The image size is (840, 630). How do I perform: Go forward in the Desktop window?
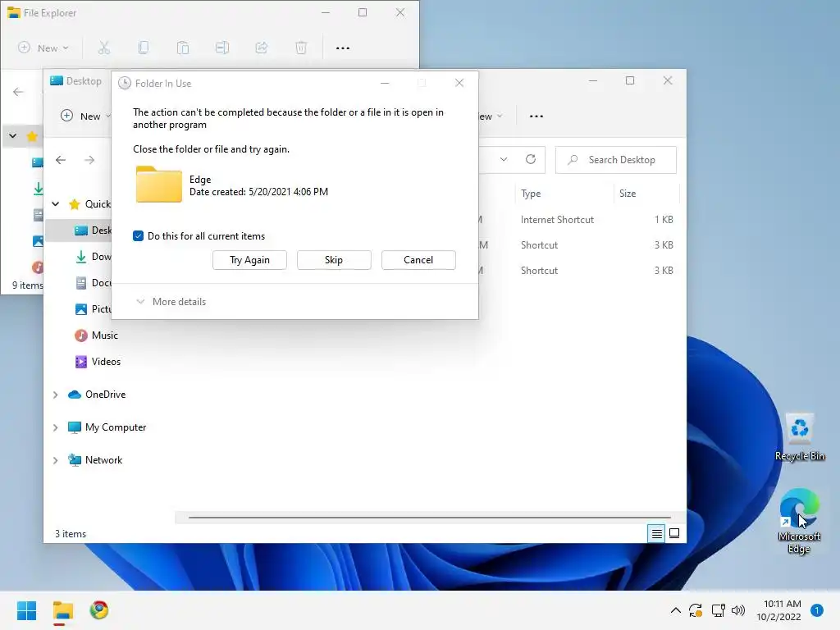[89, 160]
